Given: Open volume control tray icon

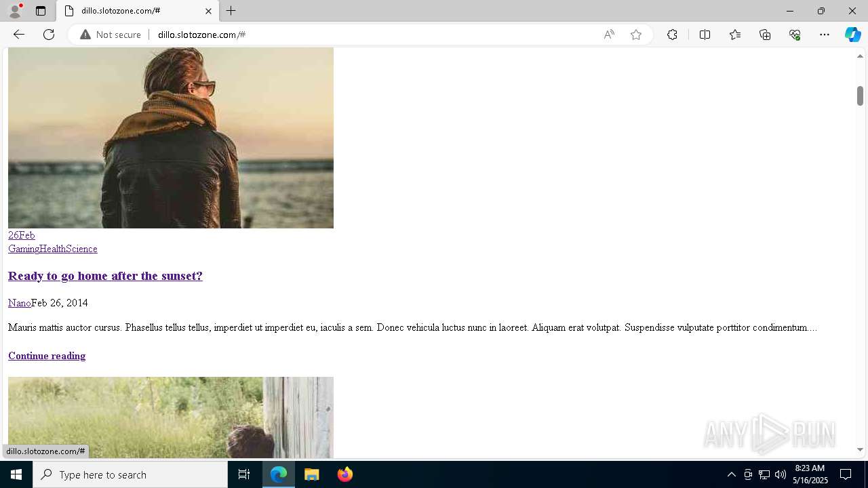Looking at the screenshot, I should click(x=781, y=474).
